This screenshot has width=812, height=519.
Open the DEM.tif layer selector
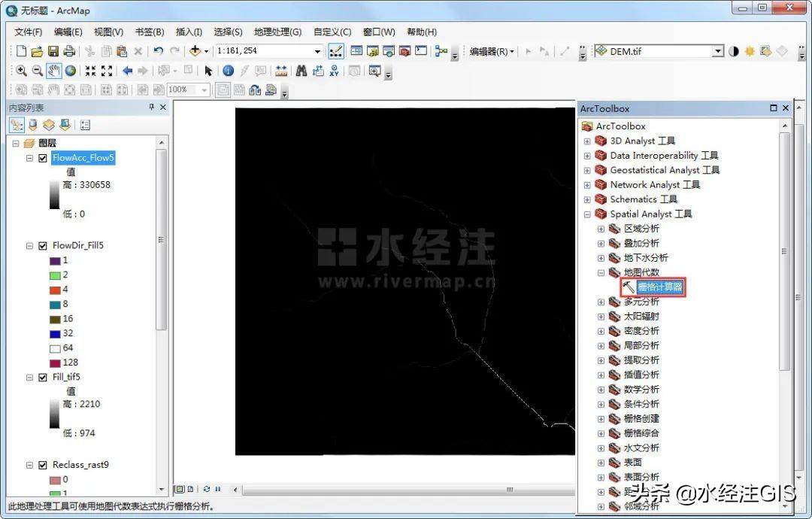717,51
